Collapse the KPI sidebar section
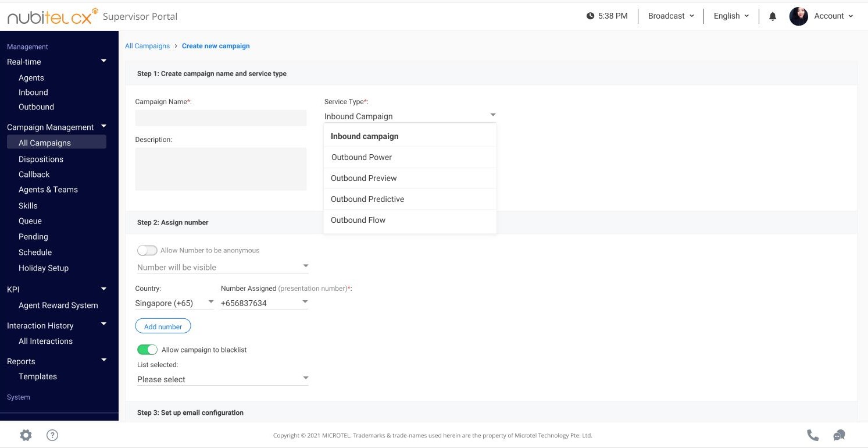The width and height of the screenshot is (868, 448). [x=104, y=289]
